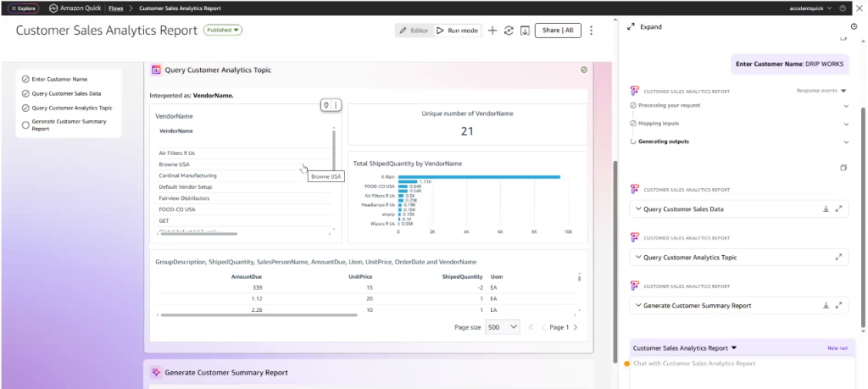868x389 pixels.
Task: Download the Generate Customer Summary Report output
Action: 826,305
